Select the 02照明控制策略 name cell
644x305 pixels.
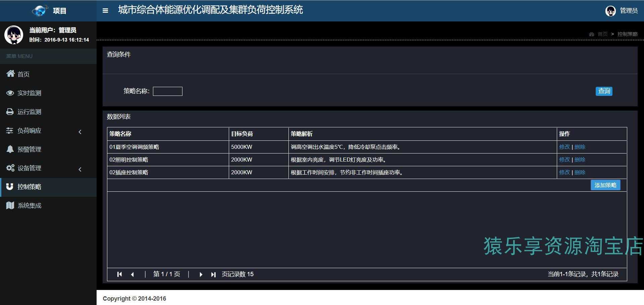[168, 160]
